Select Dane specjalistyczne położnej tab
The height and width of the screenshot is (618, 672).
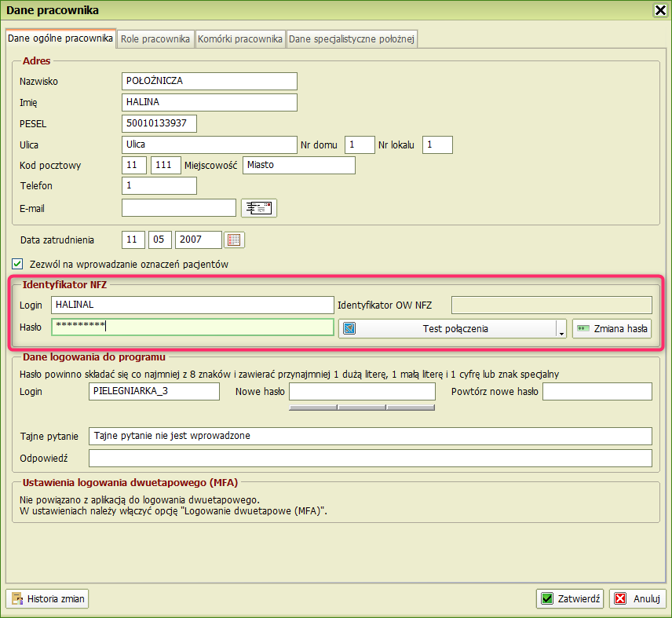click(352, 38)
